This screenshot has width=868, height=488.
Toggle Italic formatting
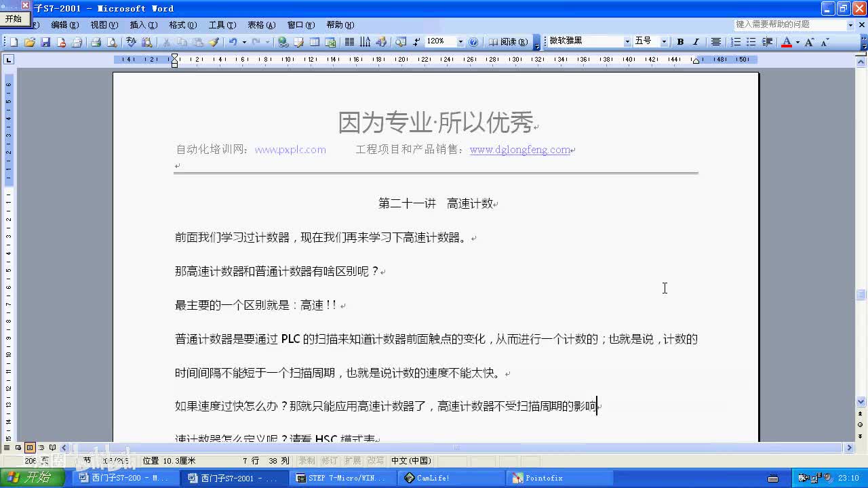point(696,42)
